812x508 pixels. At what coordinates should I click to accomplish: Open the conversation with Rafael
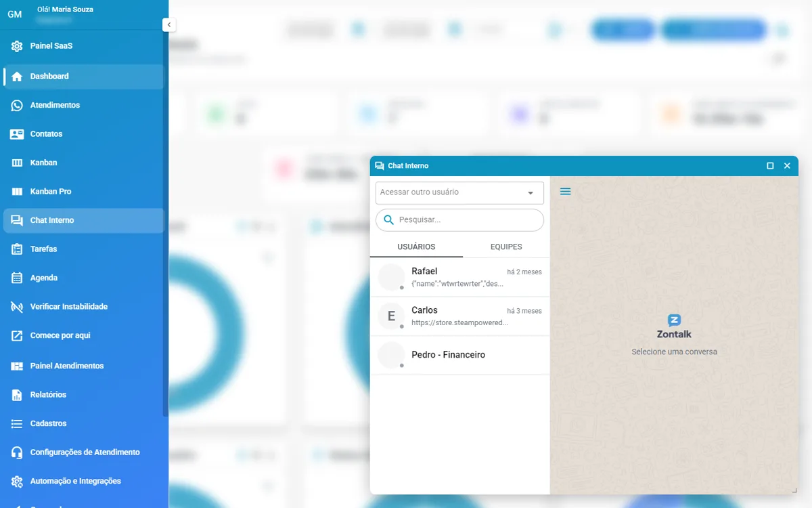point(459,277)
